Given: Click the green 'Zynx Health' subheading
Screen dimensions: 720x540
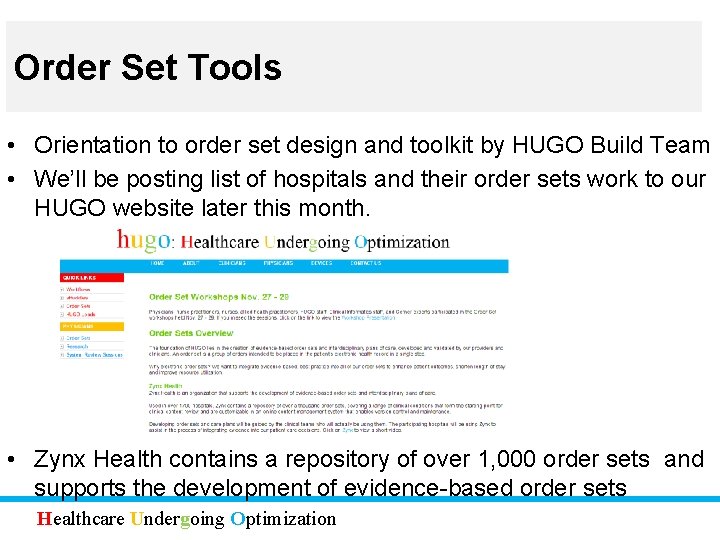Looking at the screenshot, I should tap(165, 386).
